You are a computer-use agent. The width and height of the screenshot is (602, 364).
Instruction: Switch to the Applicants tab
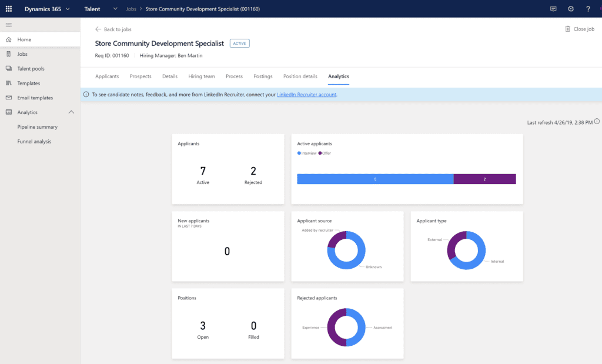coord(107,76)
